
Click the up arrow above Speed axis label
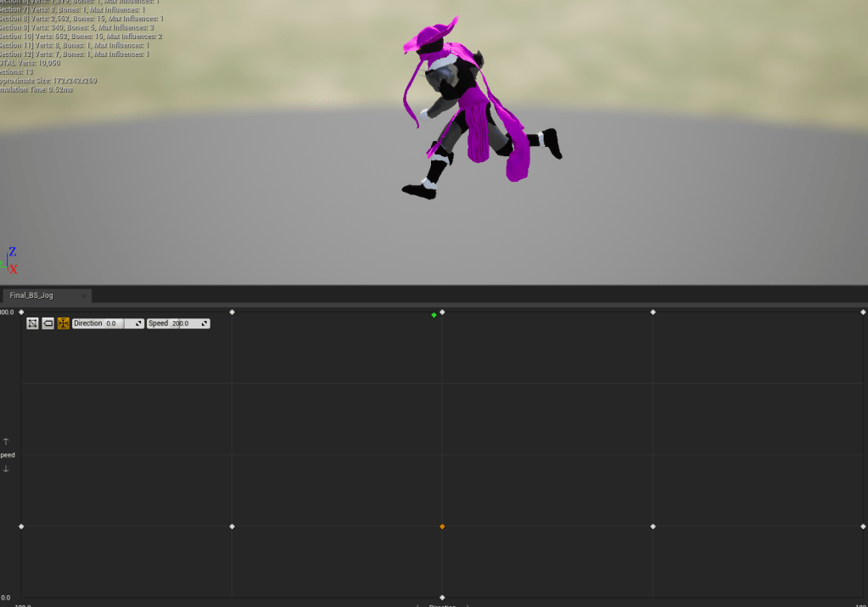pyautogui.click(x=6, y=441)
